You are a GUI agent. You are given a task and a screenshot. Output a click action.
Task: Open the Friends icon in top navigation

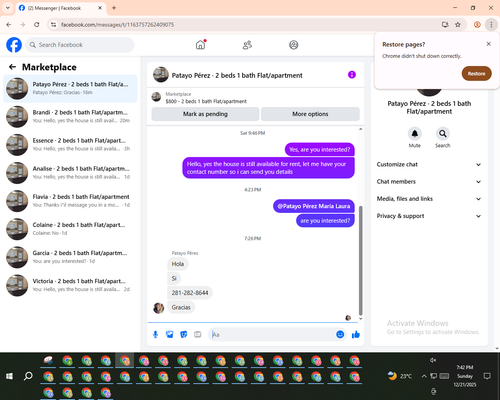[247, 45]
